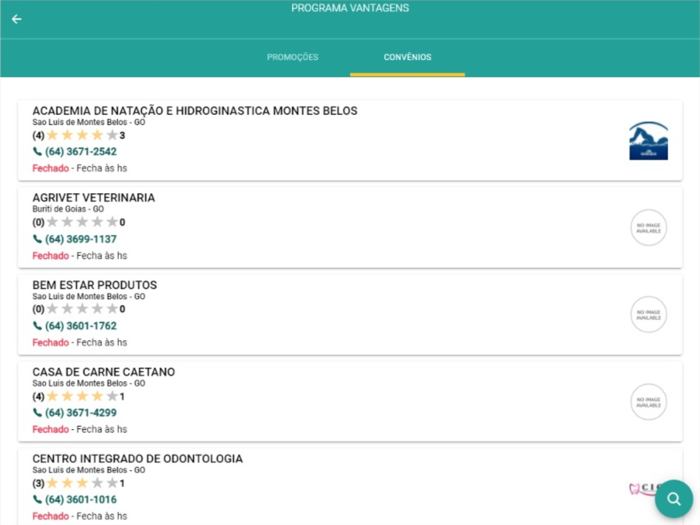Click the CIO logo of Centro Integrado de Odontologia
This screenshot has height=525, width=700.
point(643,488)
